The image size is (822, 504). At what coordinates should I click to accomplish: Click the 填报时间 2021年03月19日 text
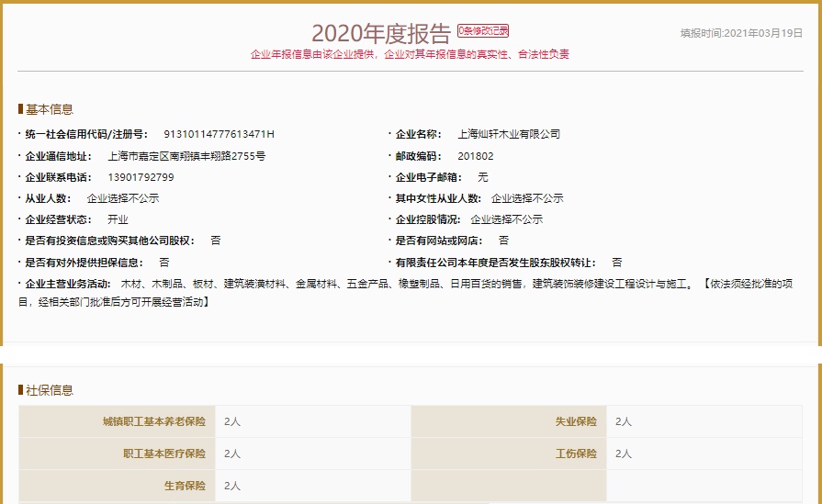click(x=741, y=33)
